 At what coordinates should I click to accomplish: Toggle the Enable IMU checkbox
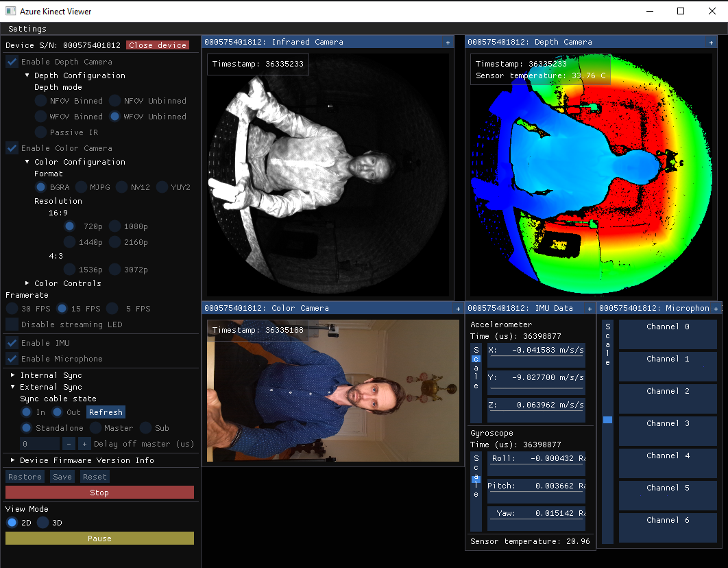(x=12, y=343)
